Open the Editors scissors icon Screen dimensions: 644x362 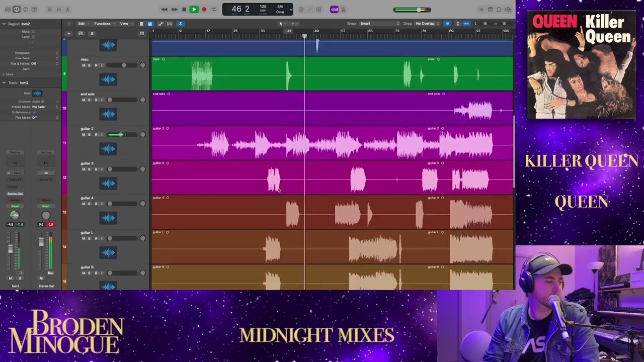tap(67, 9)
